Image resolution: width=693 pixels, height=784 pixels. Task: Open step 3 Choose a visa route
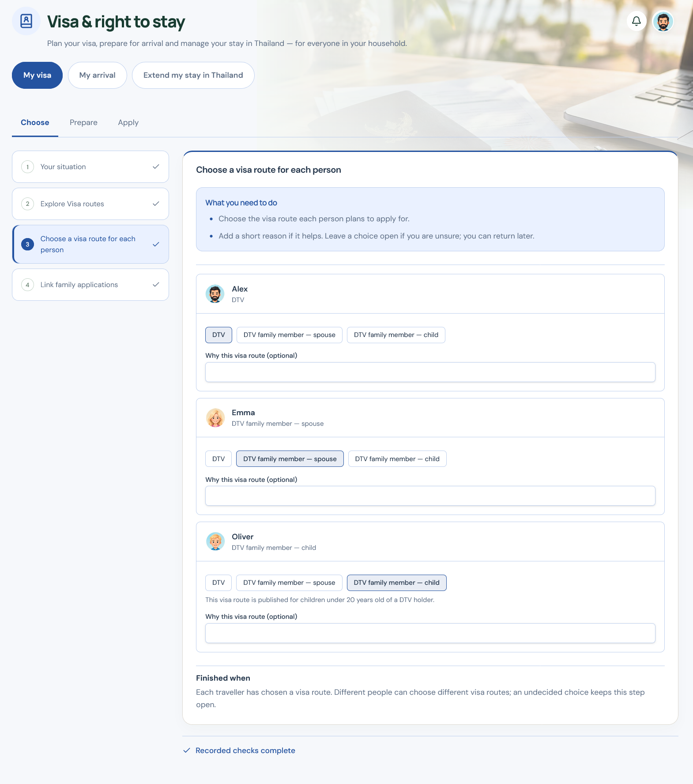coord(90,244)
